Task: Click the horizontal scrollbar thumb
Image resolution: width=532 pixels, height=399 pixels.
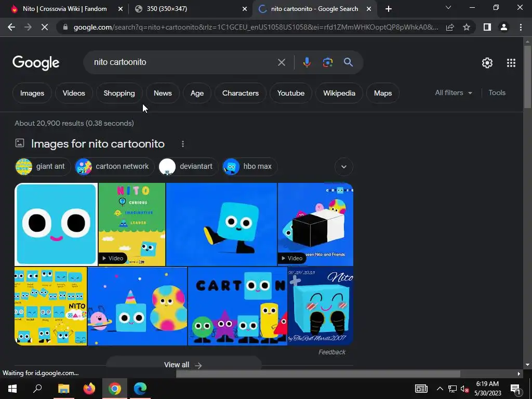Action: (318, 374)
